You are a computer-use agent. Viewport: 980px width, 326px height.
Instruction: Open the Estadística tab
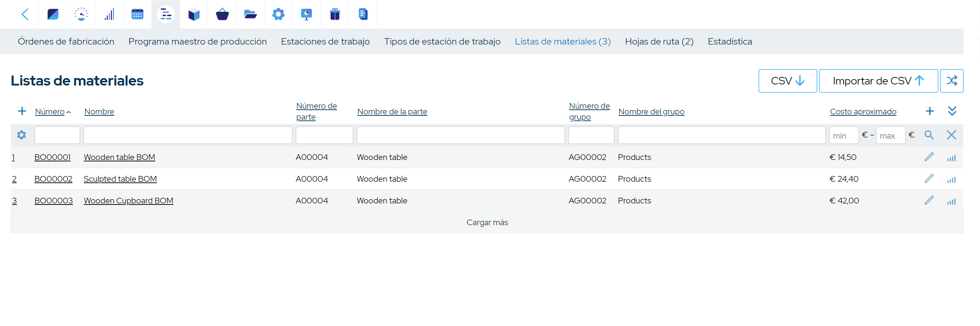click(x=730, y=42)
